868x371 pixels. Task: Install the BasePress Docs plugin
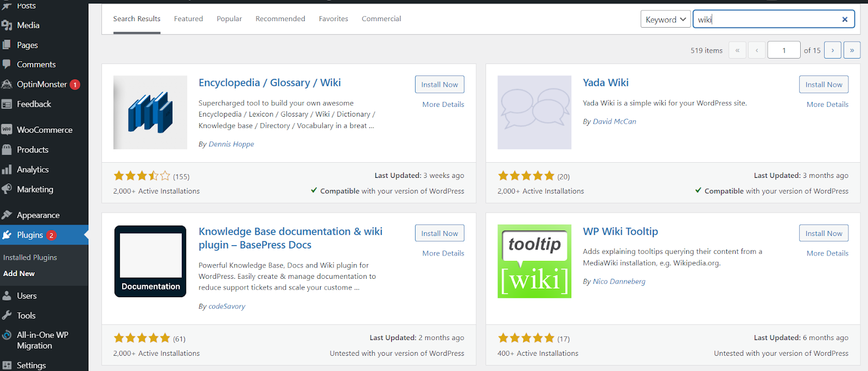click(439, 233)
